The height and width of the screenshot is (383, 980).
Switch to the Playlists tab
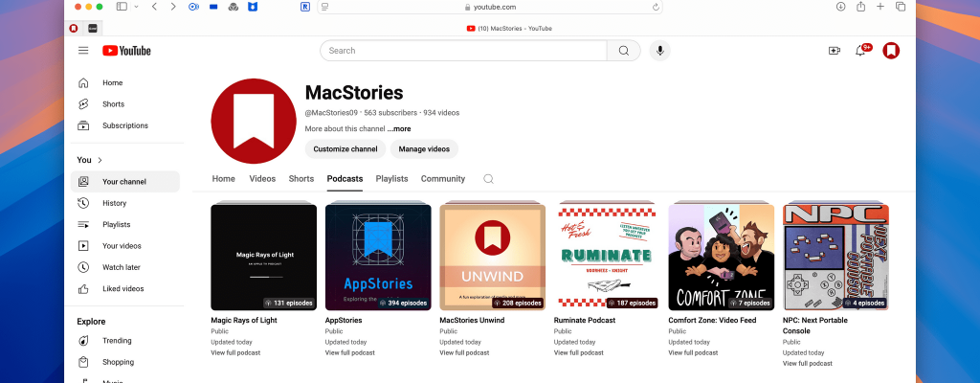(x=391, y=179)
